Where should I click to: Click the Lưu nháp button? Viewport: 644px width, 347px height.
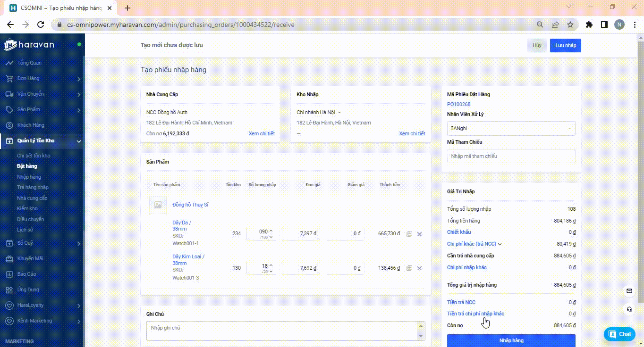[x=566, y=45]
